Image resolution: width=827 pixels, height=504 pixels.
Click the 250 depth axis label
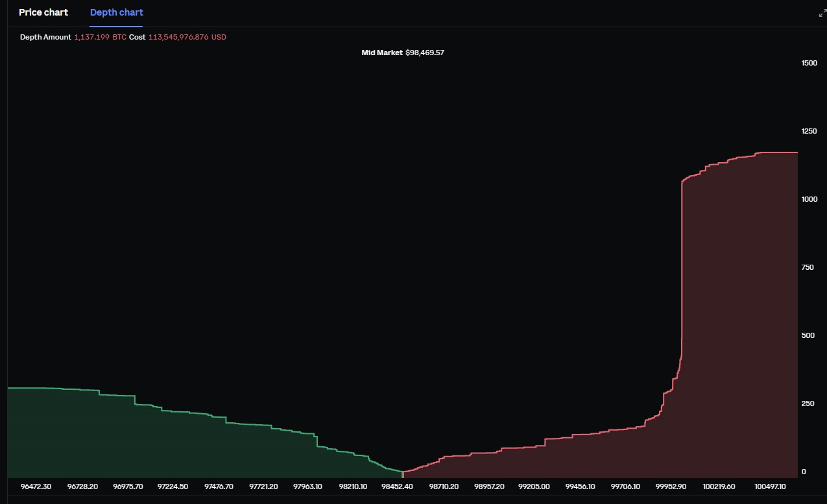point(808,403)
